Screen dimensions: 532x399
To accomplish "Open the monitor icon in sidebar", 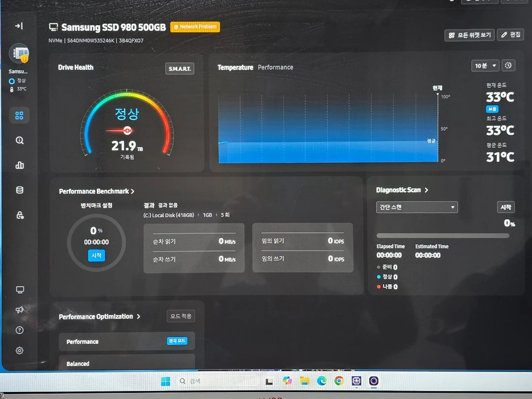I will (20, 290).
